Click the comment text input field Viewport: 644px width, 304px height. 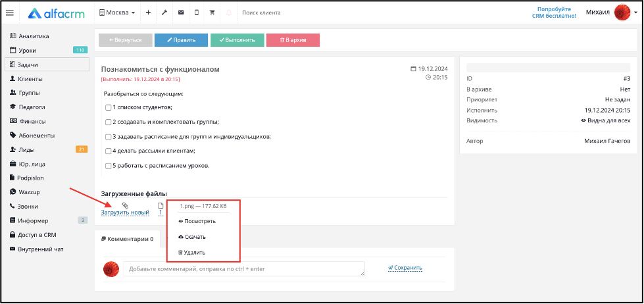(x=244, y=268)
